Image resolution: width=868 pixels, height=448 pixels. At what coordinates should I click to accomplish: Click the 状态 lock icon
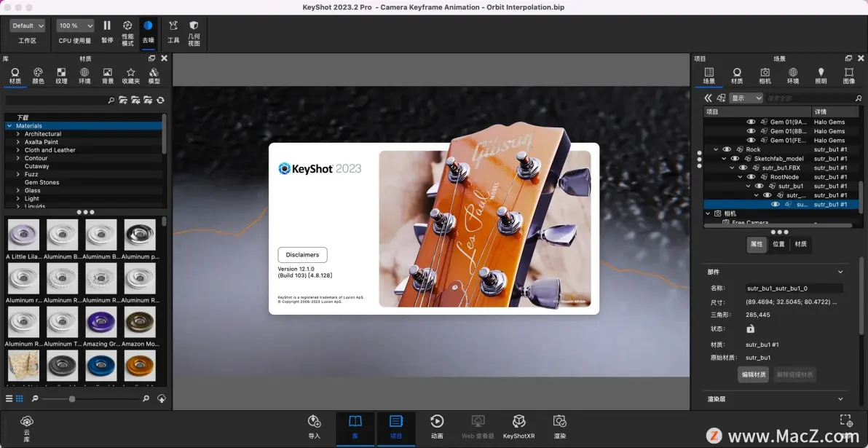(x=750, y=329)
